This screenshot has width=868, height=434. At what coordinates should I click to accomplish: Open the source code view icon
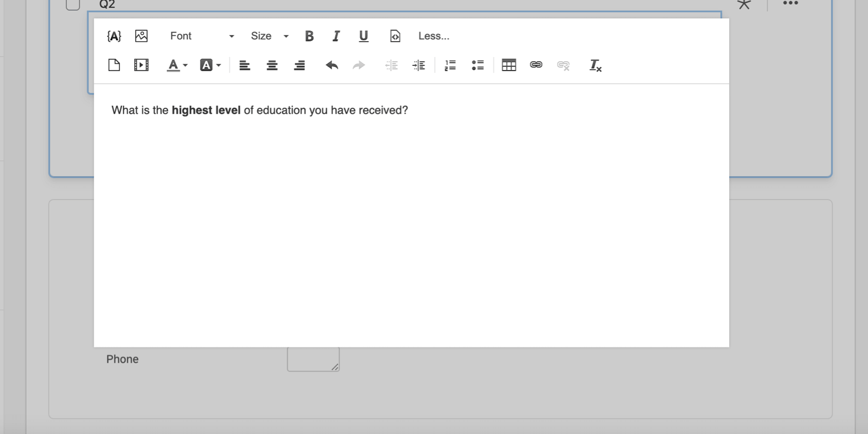395,36
